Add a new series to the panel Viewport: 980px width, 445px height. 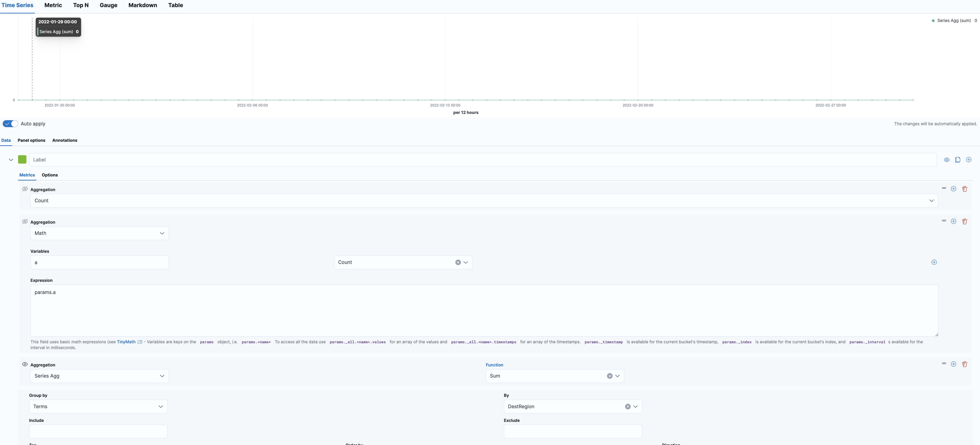point(969,160)
